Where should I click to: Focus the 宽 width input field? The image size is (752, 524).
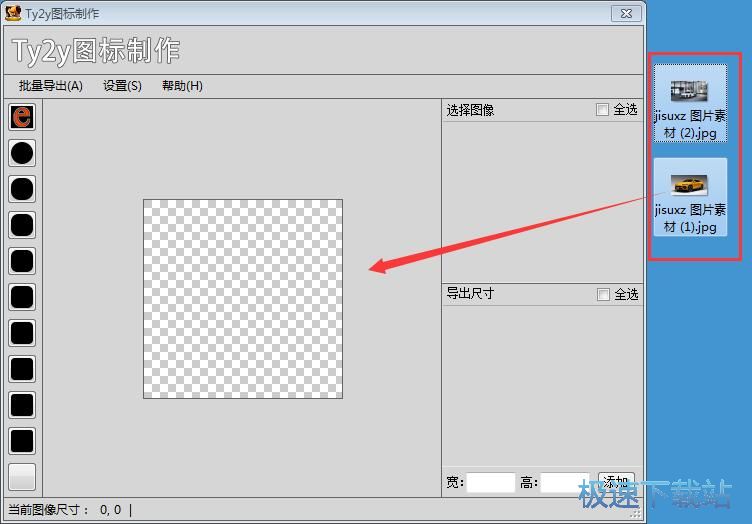tap(491, 482)
